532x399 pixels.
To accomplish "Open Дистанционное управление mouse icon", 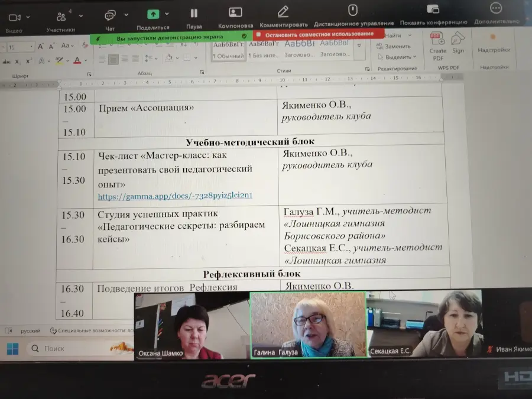I will point(353,10).
